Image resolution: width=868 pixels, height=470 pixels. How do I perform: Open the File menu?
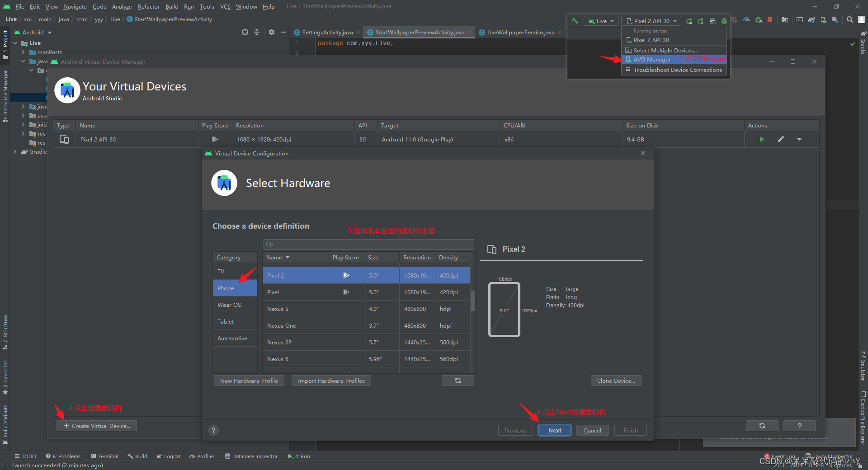[20, 6]
